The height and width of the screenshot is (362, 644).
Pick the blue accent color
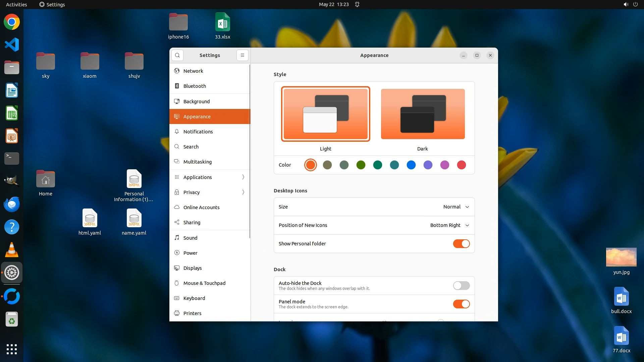coord(411,165)
